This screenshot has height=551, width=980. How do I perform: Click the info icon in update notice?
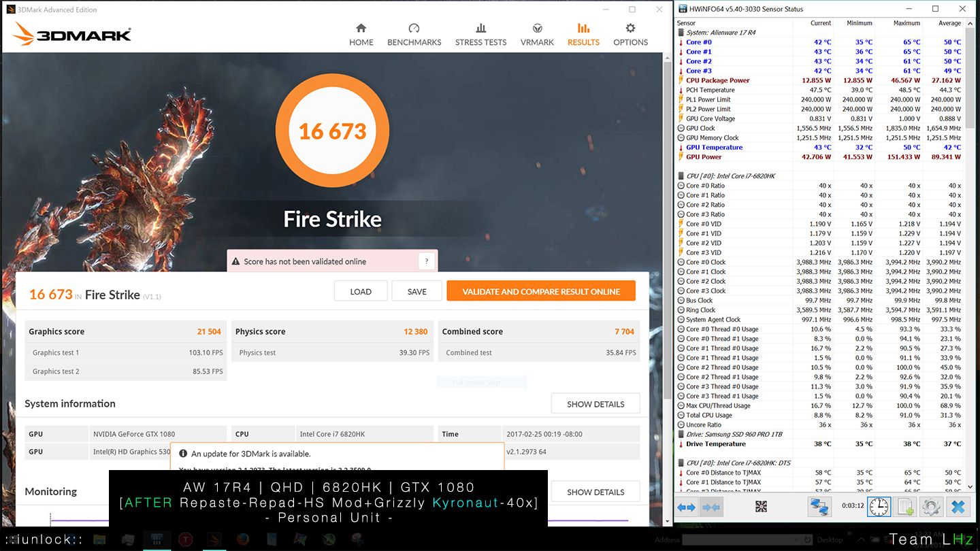pos(183,454)
